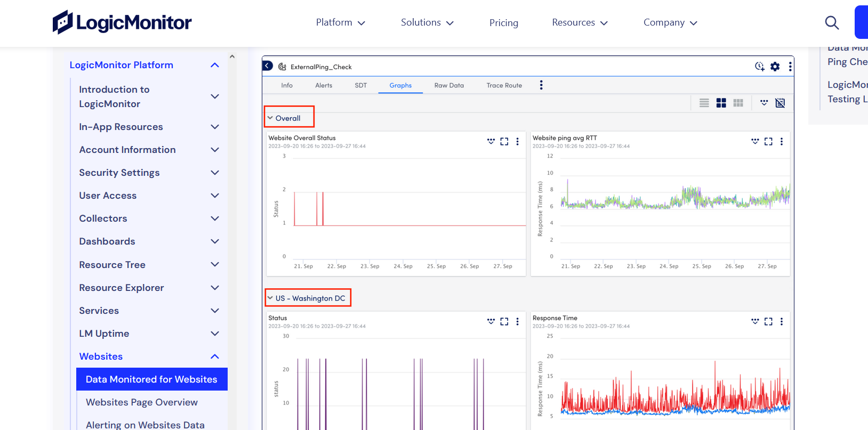The height and width of the screenshot is (430, 868).
Task: Open Alerting on Websites Data article
Action: coord(145,425)
